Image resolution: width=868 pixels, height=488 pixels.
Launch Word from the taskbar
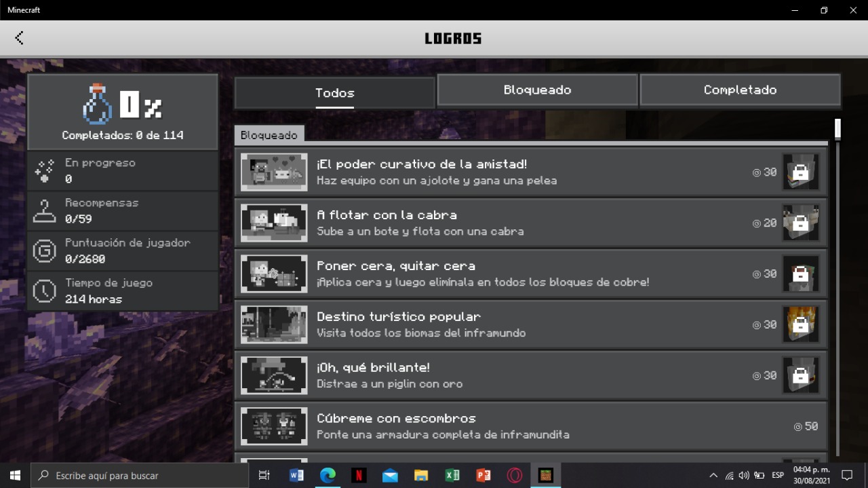click(296, 475)
